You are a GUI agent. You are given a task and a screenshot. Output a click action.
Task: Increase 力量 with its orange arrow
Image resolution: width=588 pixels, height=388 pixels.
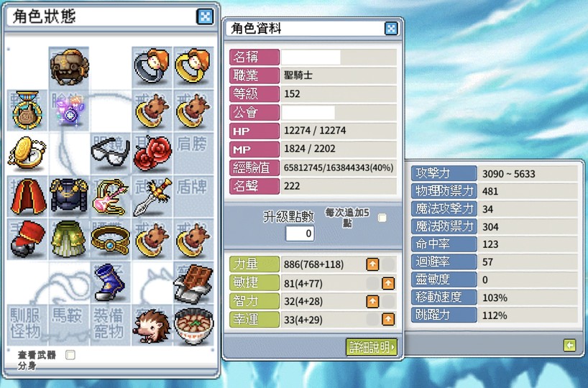[372, 264]
